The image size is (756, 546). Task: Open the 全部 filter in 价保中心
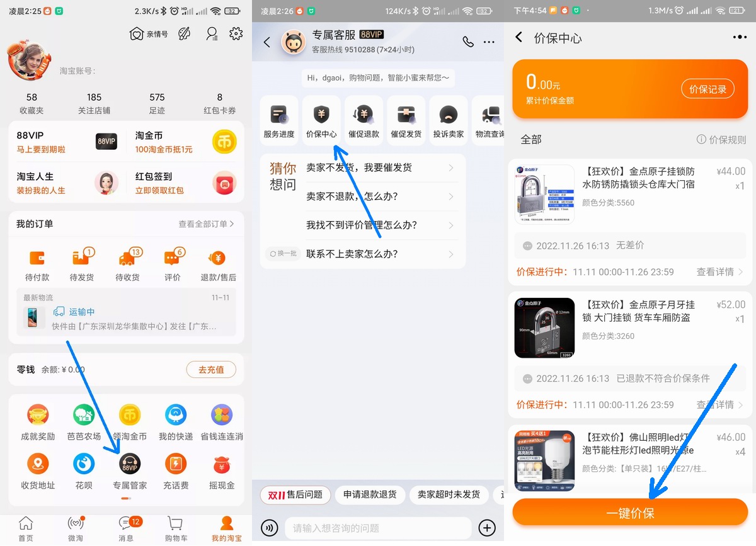[531, 140]
